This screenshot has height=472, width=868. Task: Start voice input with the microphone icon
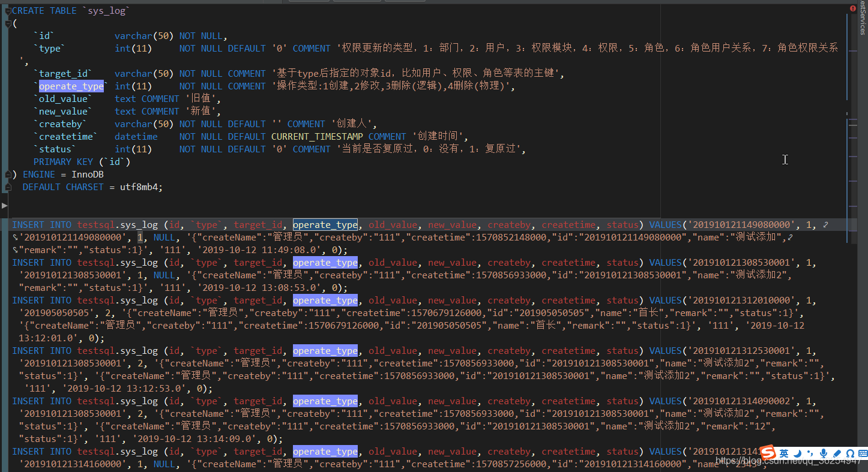(x=824, y=453)
